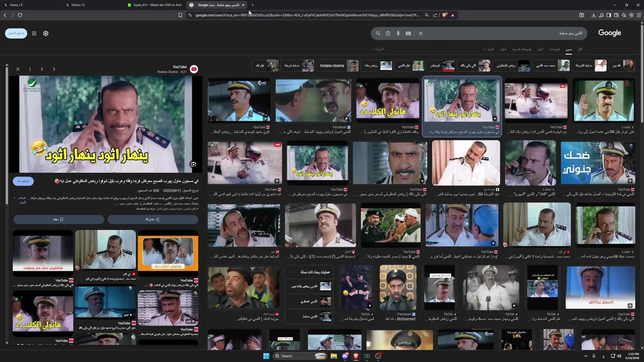Open the 'هاتولي الكلب ده' thumbnail in results
Screen dimensions: 644x362
(387, 100)
